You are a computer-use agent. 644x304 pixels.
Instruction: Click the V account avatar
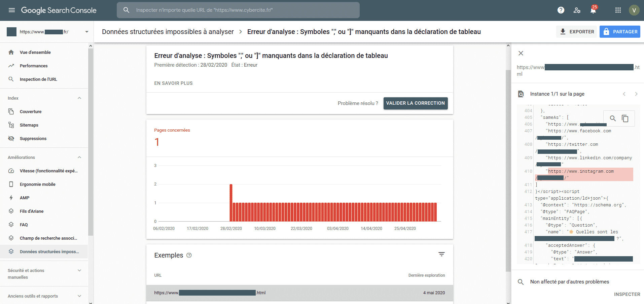pos(634,10)
